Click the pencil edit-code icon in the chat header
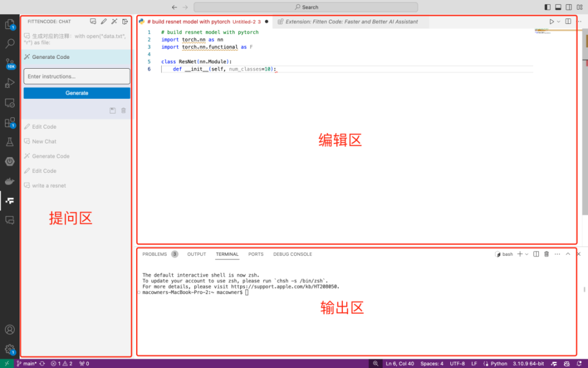588x368 pixels. (x=104, y=21)
